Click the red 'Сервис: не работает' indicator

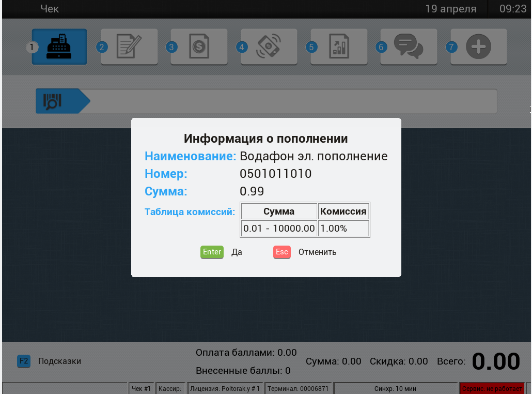(492, 388)
